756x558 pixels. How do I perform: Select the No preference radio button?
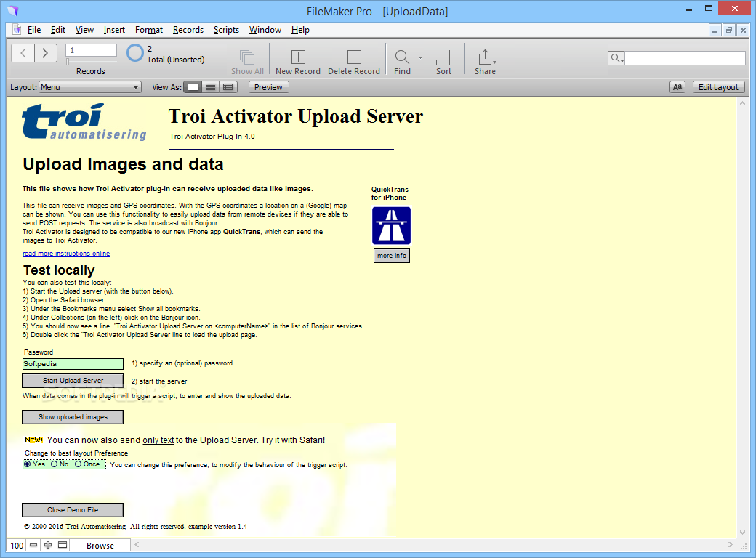tap(55, 464)
